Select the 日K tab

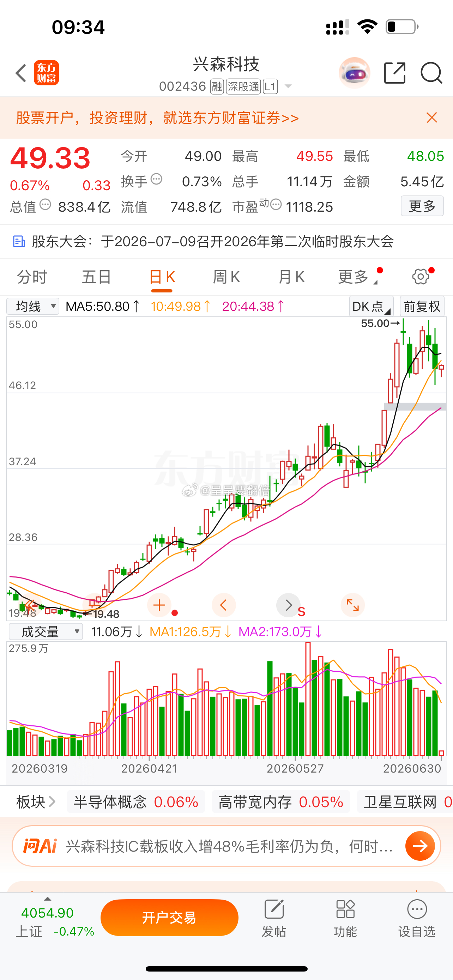point(162,277)
